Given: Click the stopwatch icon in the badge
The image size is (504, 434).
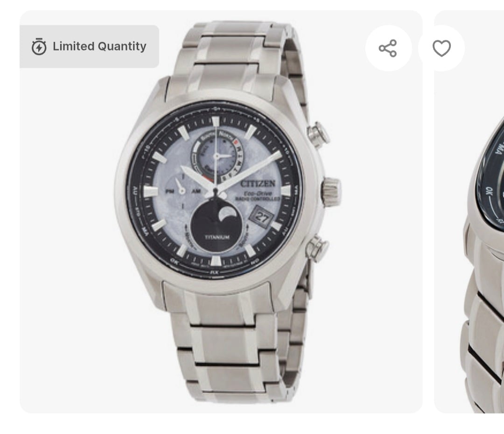Looking at the screenshot, I should coord(39,47).
